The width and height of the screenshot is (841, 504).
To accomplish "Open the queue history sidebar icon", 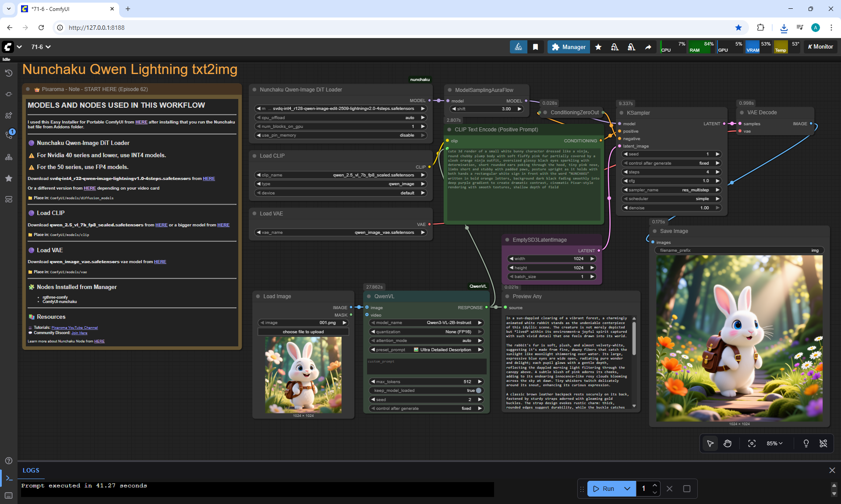I will coord(8,73).
